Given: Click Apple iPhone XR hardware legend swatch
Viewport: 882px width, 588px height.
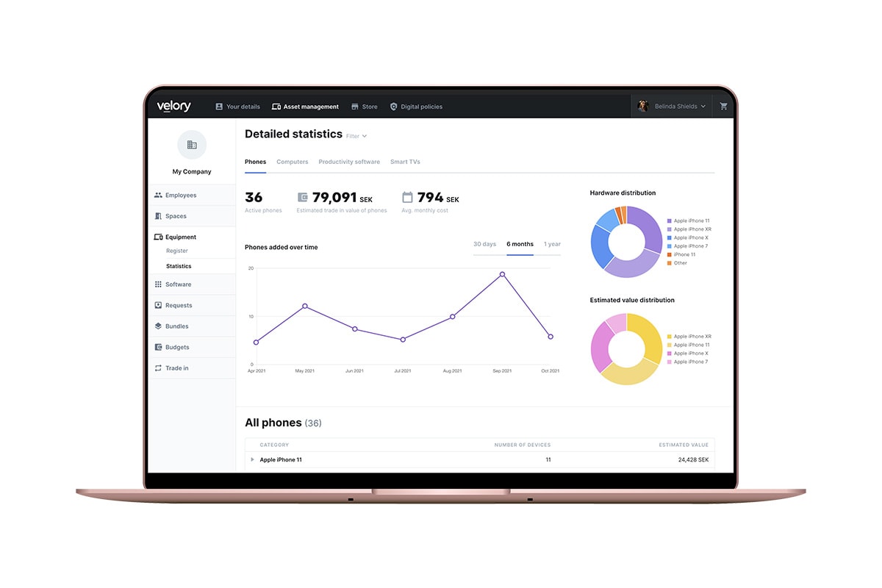Looking at the screenshot, I should coord(669,229).
